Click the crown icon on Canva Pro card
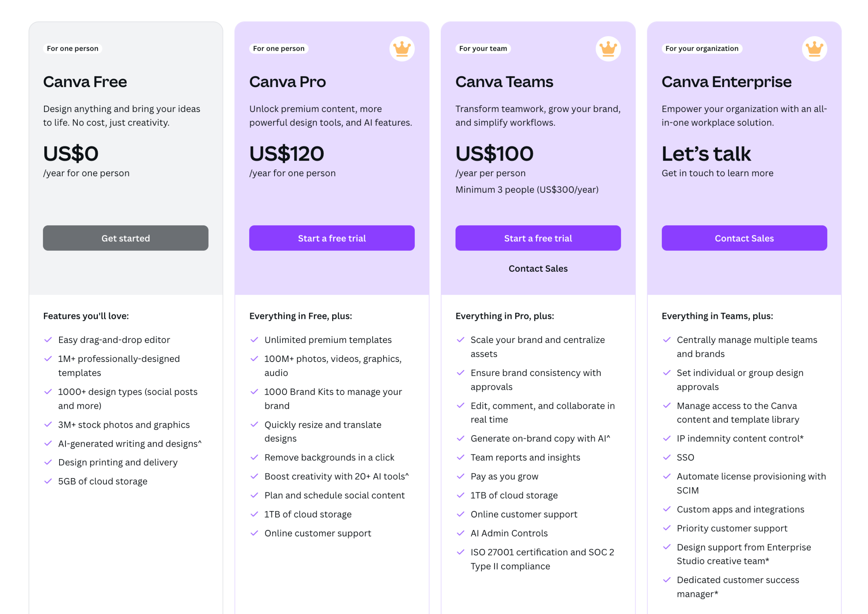 [x=402, y=48]
